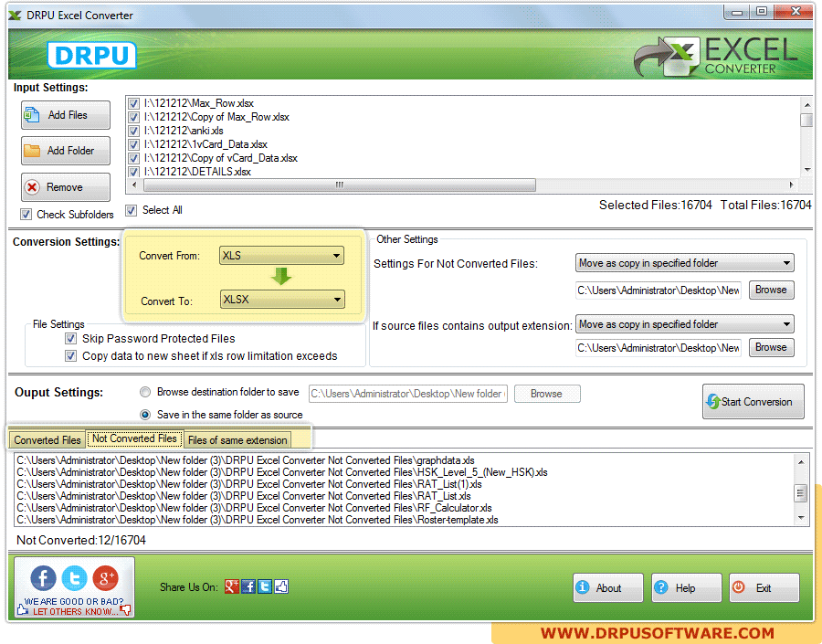The width and height of the screenshot is (822, 644).
Task: Click the RAT_List(1).xls path entry
Action: tap(249, 484)
